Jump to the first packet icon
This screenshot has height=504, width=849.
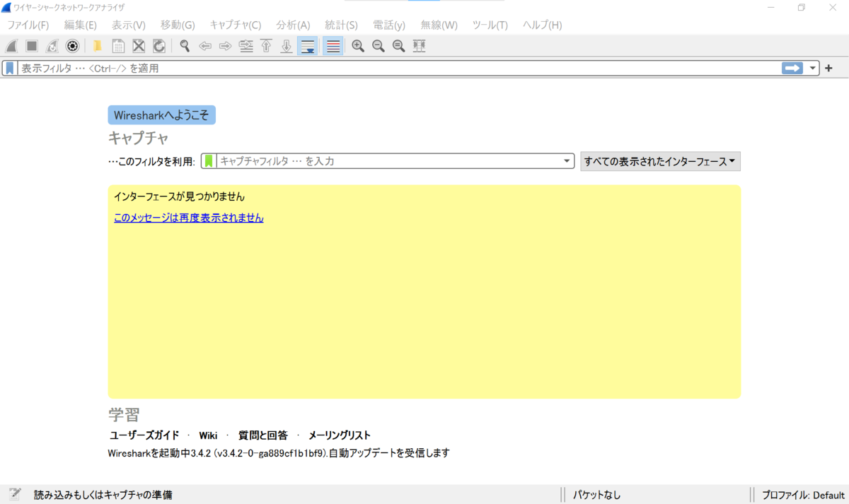pos(267,46)
